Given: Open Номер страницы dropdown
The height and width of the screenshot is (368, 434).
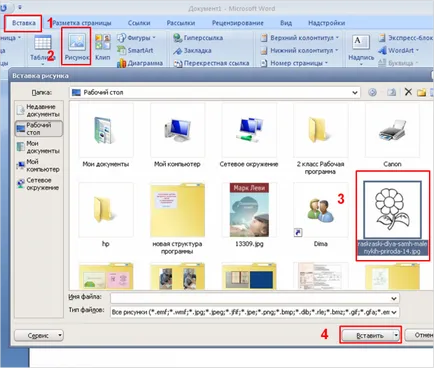Looking at the screenshot, I should pyautogui.click(x=294, y=63).
